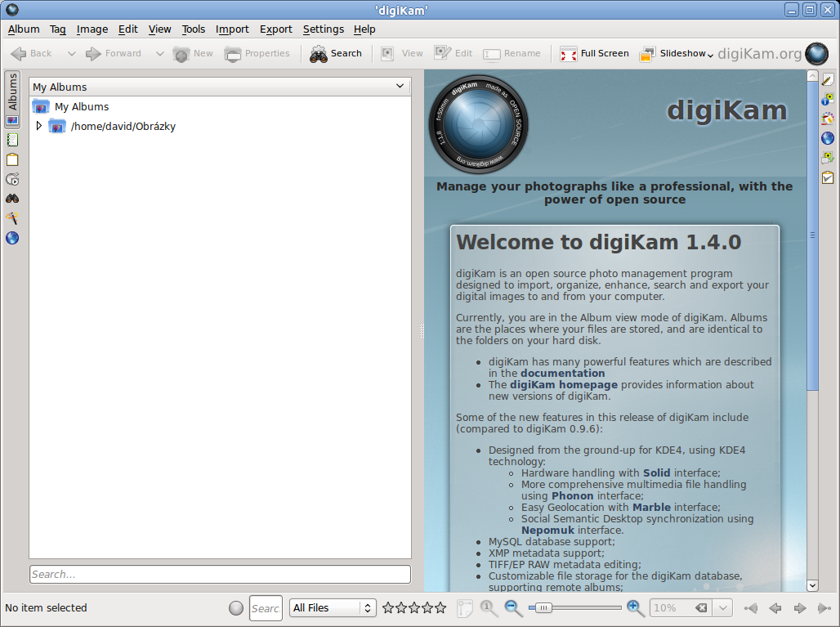
Task: Open the Tags sidebar notebook icon
Action: [12, 140]
